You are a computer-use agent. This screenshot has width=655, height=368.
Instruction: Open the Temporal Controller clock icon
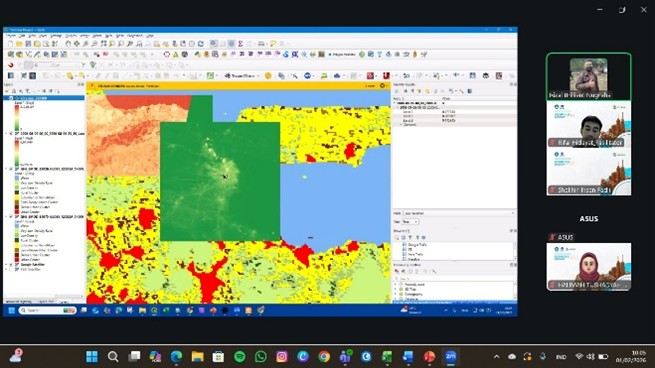coord(192,43)
